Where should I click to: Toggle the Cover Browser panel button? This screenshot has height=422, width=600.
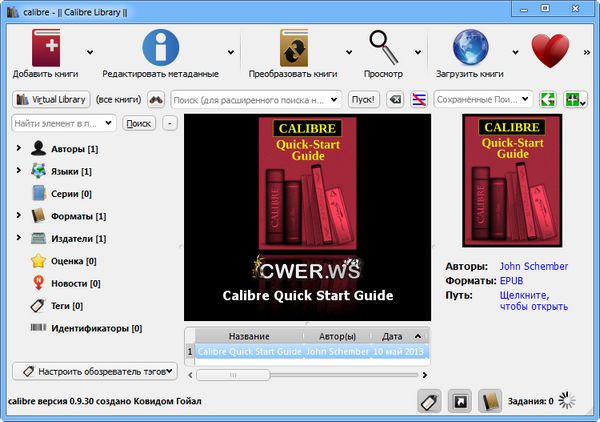click(x=459, y=401)
